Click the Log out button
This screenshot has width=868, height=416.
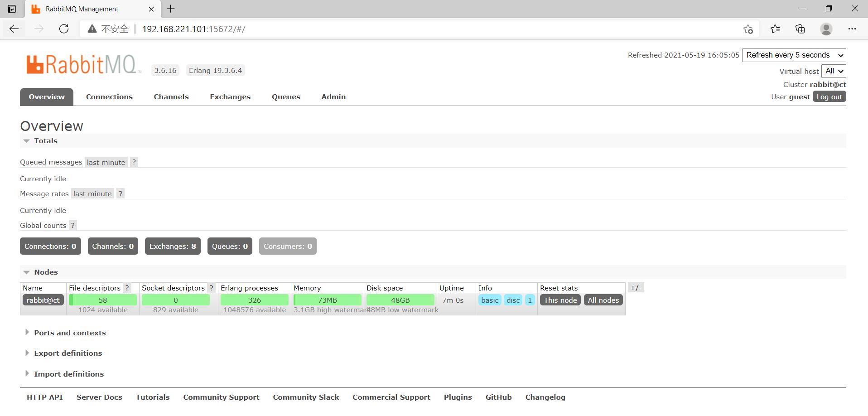tap(829, 97)
